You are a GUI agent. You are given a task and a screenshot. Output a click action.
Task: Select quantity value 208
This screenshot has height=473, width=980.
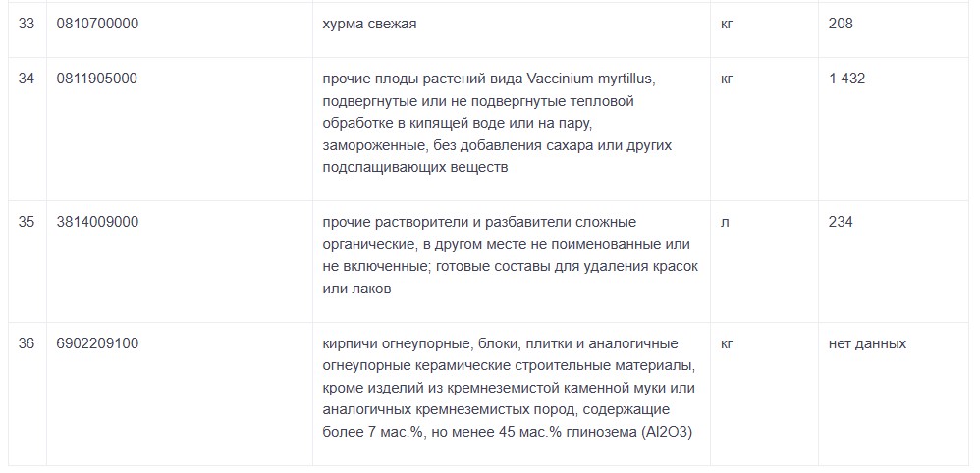pyautogui.click(x=841, y=24)
